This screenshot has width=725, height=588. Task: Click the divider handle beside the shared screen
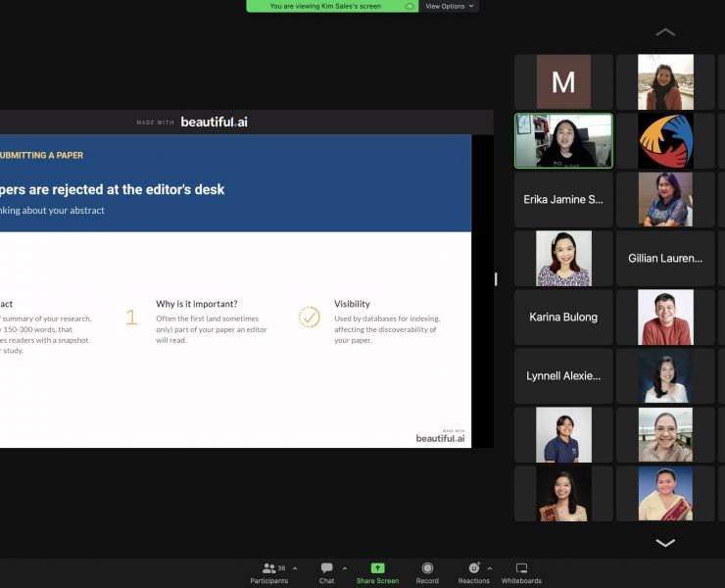[x=496, y=279]
